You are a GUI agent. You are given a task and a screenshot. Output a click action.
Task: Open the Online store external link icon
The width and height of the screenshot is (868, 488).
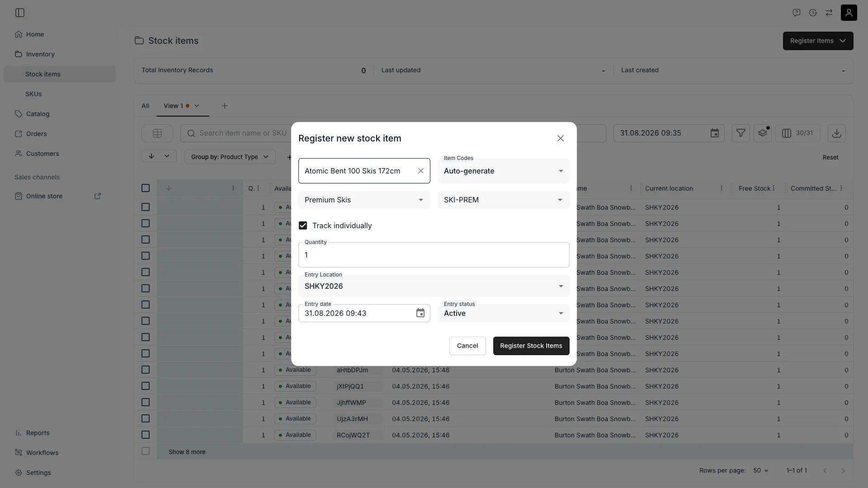(x=98, y=196)
